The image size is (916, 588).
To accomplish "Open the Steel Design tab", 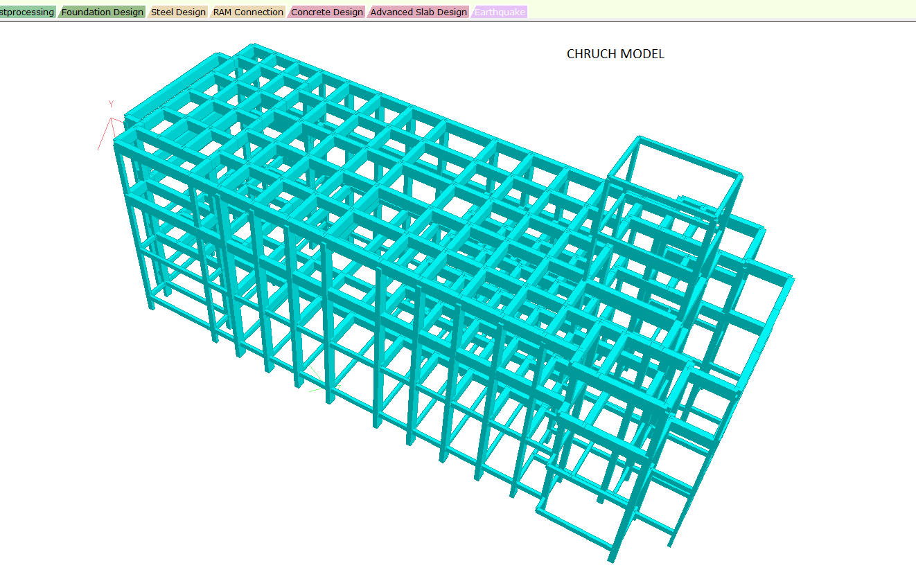I will (x=178, y=12).
